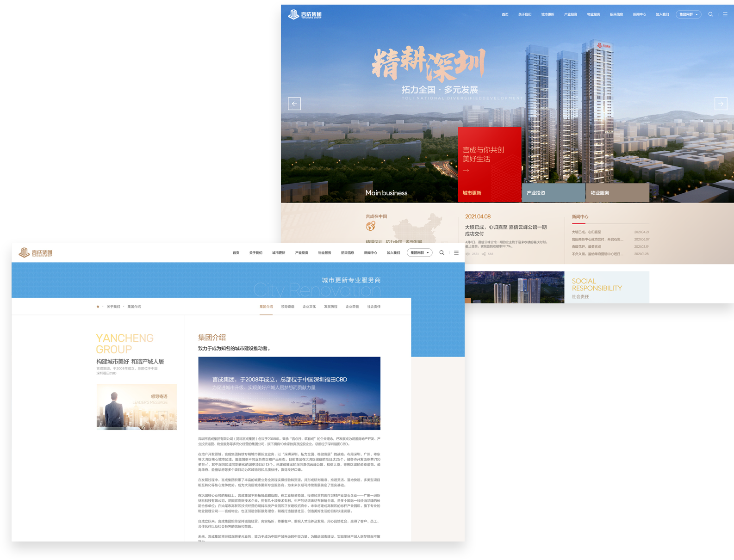734x560 pixels.
Task: Click the Yancheng Group logo in the back homepage header
Action: pyautogui.click(x=305, y=14)
